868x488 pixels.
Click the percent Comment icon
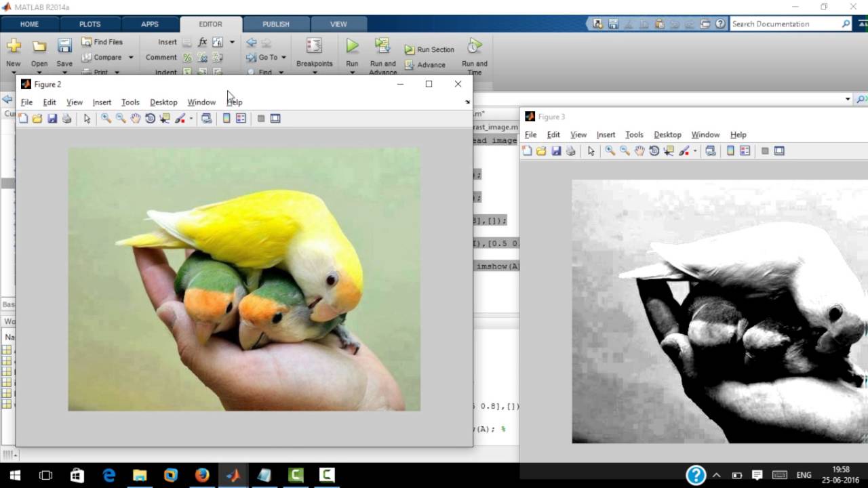[187, 58]
